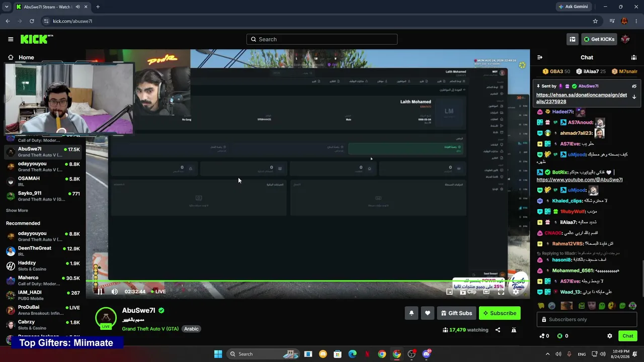Report the stream using the report icon
The width and height of the screenshot is (644, 362).
click(514, 330)
